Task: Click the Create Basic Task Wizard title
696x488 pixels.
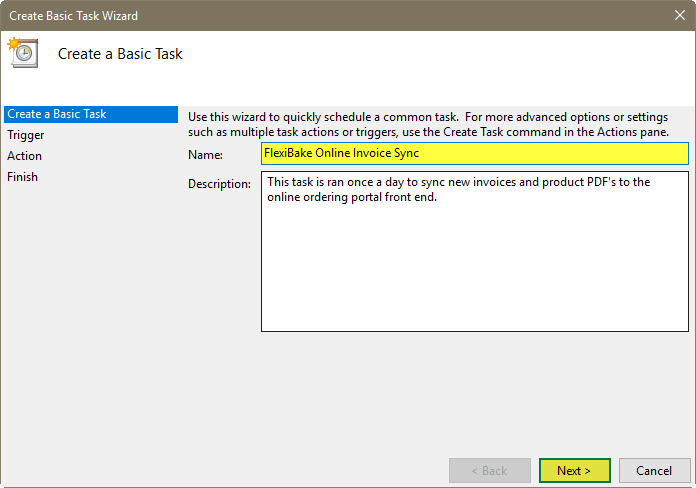Action: pos(74,16)
